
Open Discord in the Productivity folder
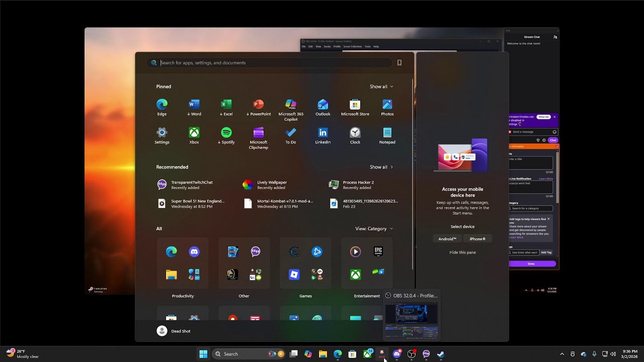pos(194,252)
